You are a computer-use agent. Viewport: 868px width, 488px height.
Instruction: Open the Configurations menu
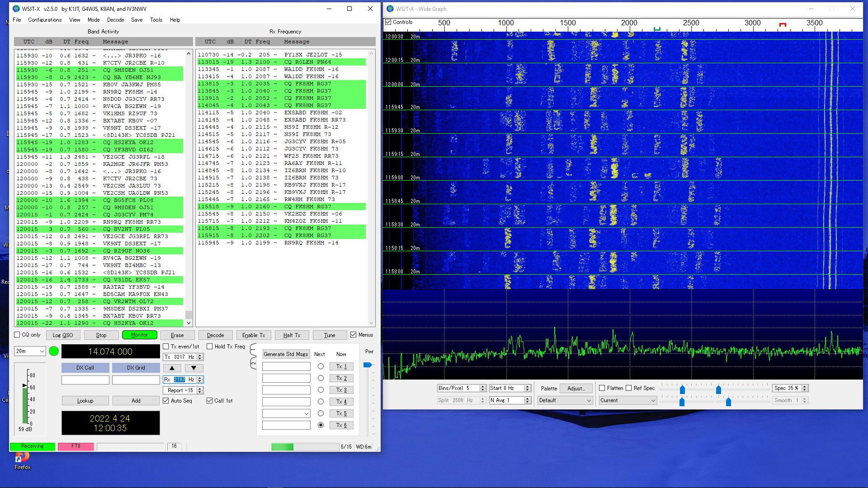pos(45,20)
